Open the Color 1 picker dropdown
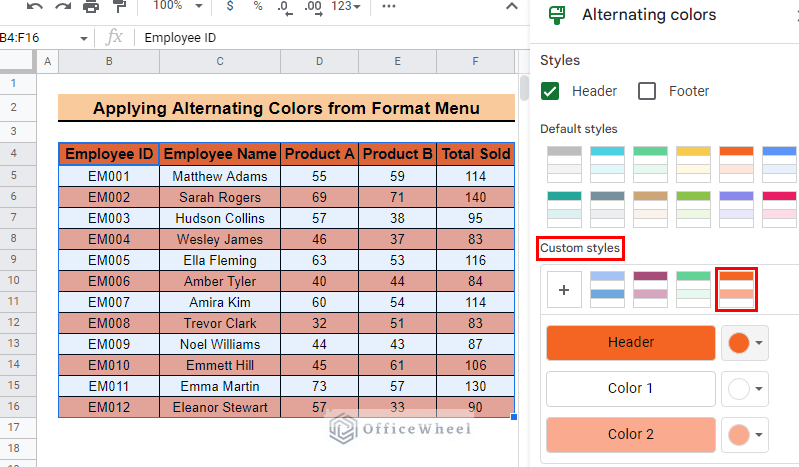Image resolution: width=799 pixels, height=467 pixels. (x=745, y=388)
